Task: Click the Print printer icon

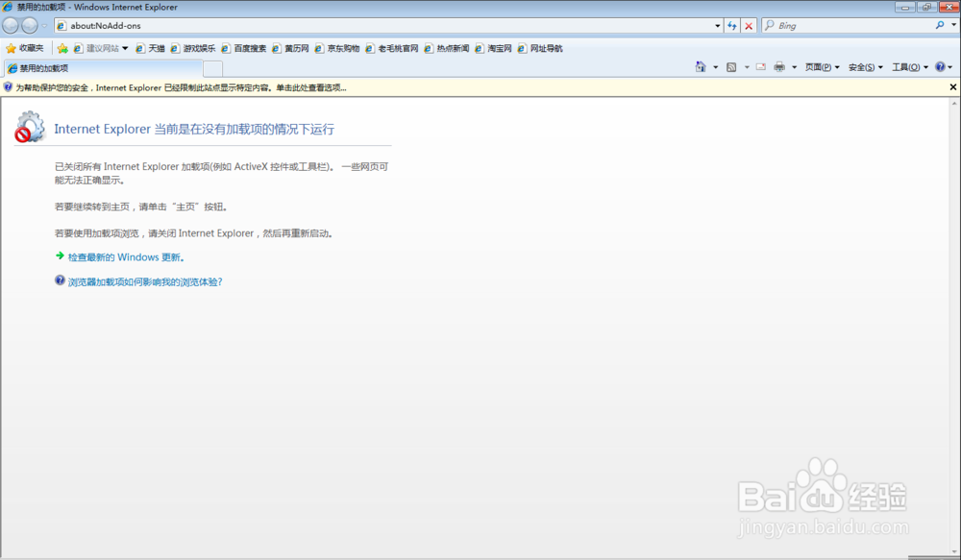Action: [x=779, y=67]
